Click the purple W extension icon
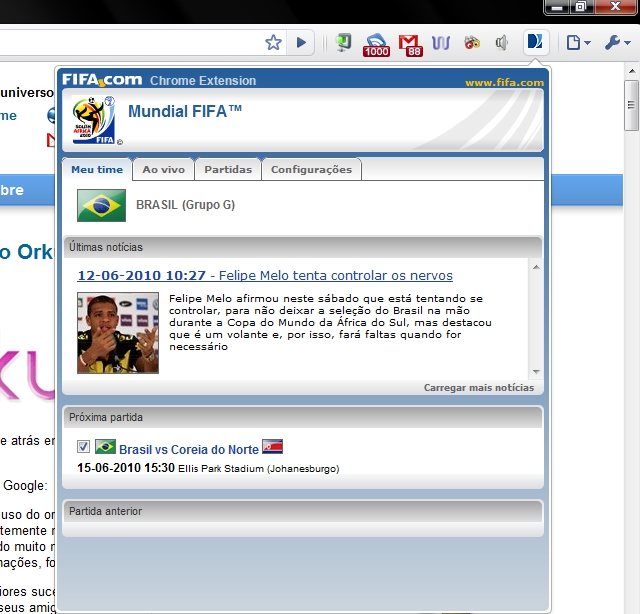The width and height of the screenshot is (640, 614). 441,43
